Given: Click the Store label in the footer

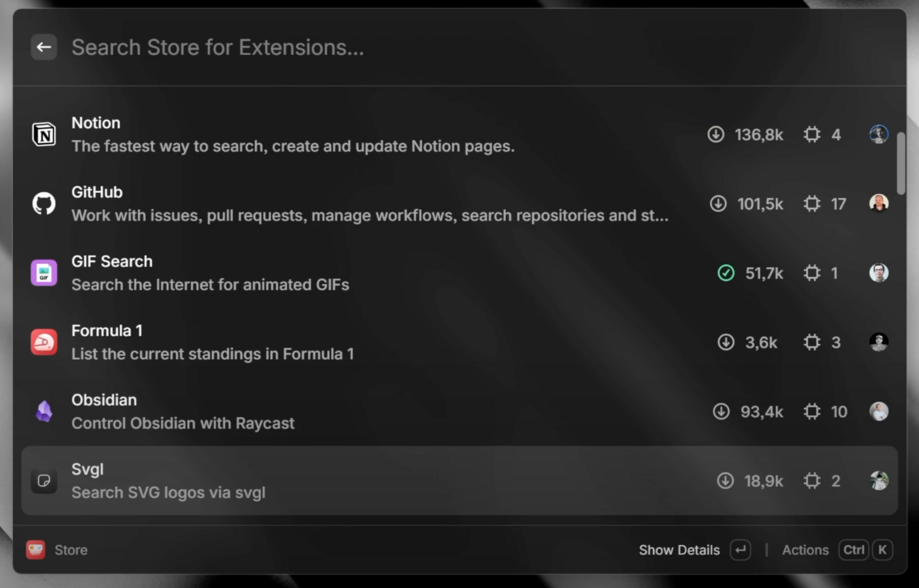Looking at the screenshot, I should [71, 550].
